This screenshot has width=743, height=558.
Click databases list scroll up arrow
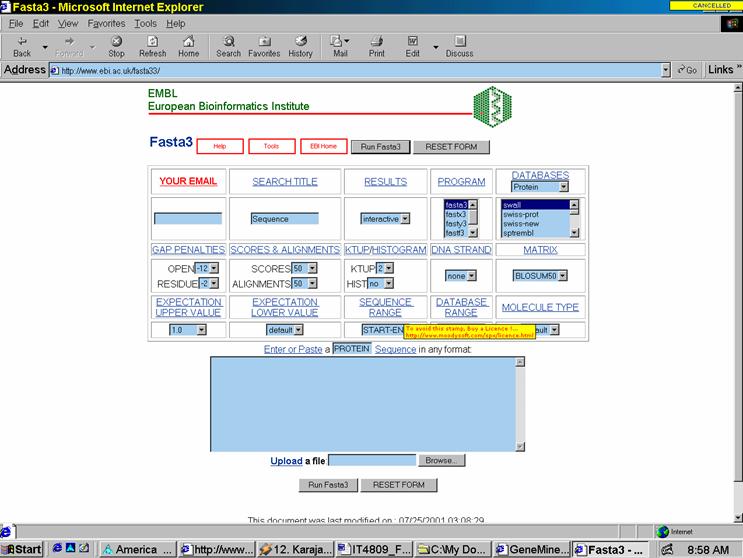coord(574,205)
